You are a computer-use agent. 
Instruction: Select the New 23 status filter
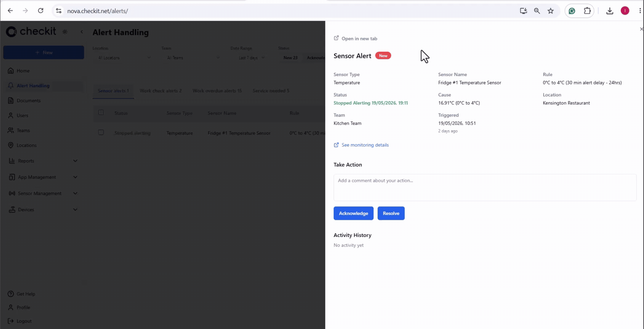pyautogui.click(x=290, y=58)
